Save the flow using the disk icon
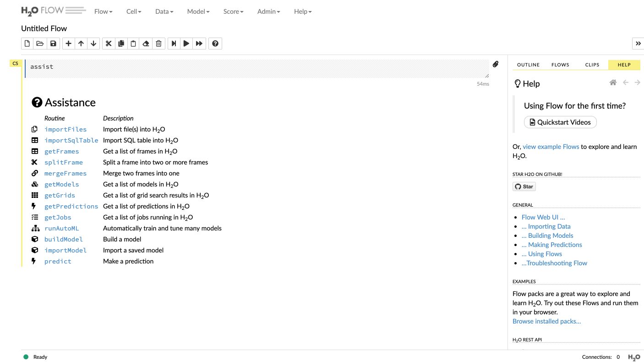 (x=53, y=44)
